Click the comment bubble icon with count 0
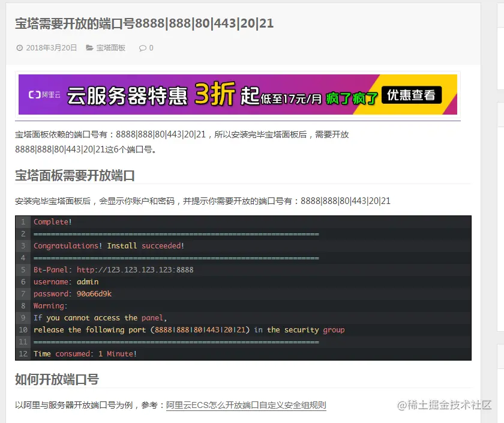The width and height of the screenshot is (504, 423). click(x=142, y=48)
